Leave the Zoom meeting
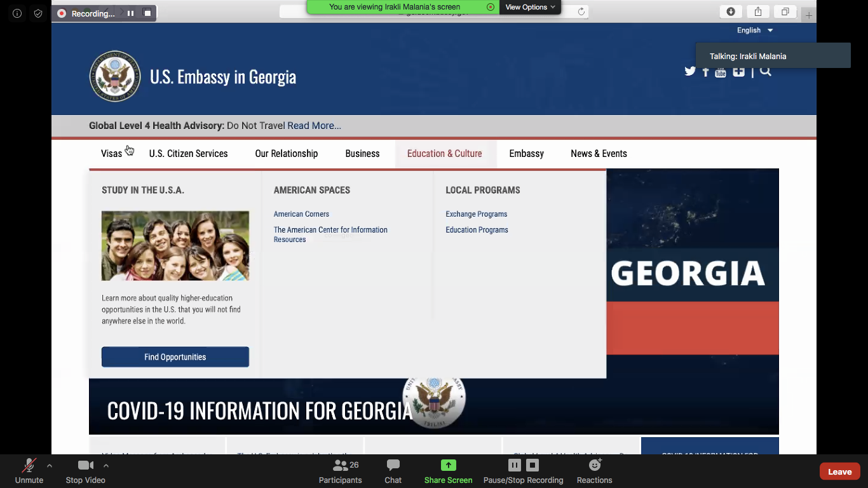Viewport: 868px width, 488px height. (839, 471)
